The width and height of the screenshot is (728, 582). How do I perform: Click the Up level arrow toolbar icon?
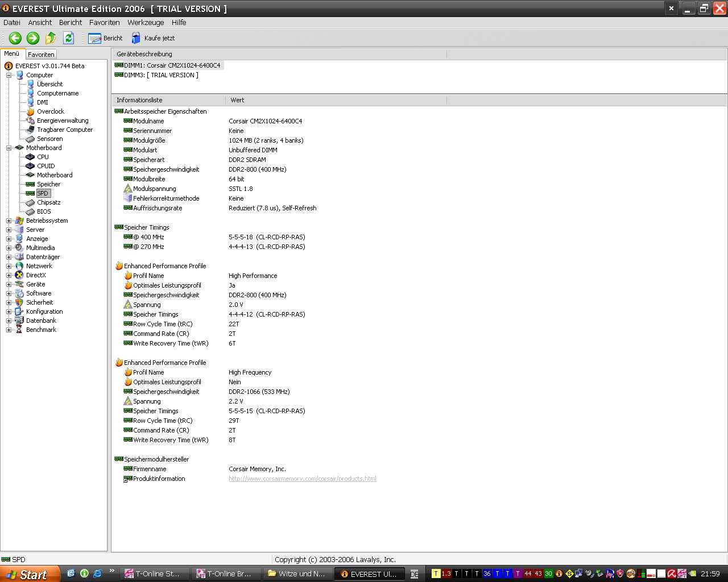[51, 38]
